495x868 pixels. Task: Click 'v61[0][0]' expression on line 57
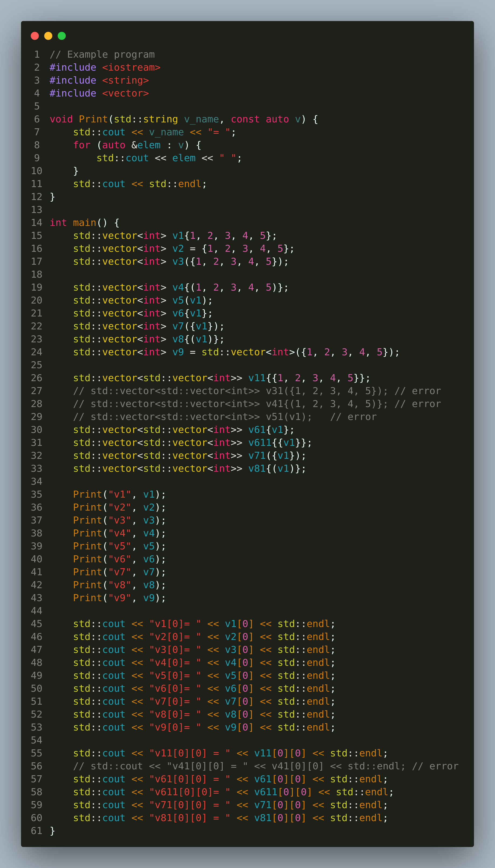point(280,779)
